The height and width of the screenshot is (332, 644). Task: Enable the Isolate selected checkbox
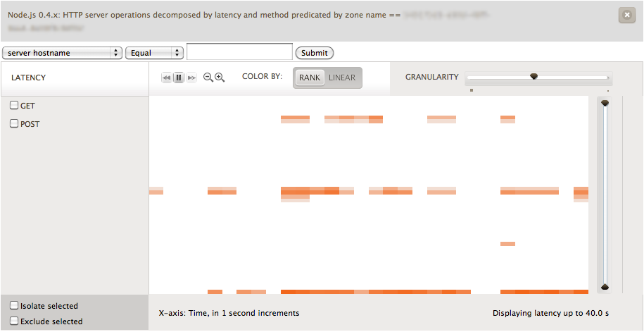[14, 306]
